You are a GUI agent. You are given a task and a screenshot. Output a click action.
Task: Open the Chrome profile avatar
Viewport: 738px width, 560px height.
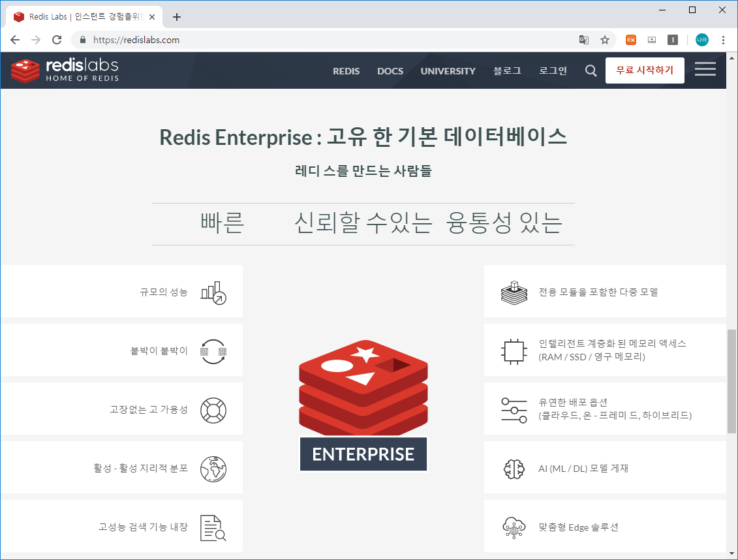[x=701, y=40]
